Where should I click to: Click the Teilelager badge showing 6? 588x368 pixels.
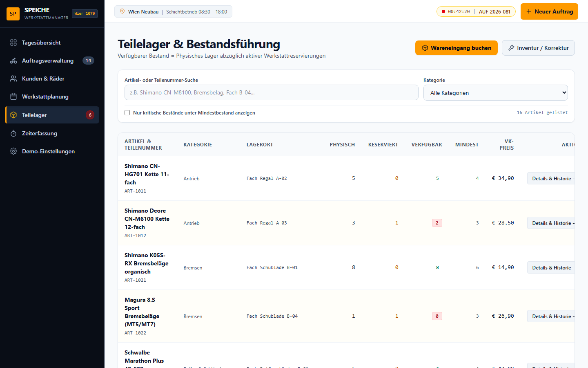(x=90, y=115)
